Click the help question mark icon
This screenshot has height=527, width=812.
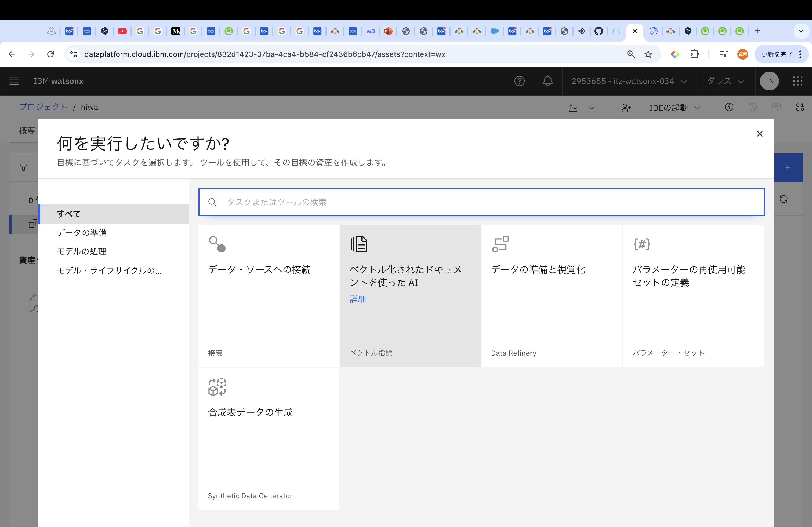[519, 81]
